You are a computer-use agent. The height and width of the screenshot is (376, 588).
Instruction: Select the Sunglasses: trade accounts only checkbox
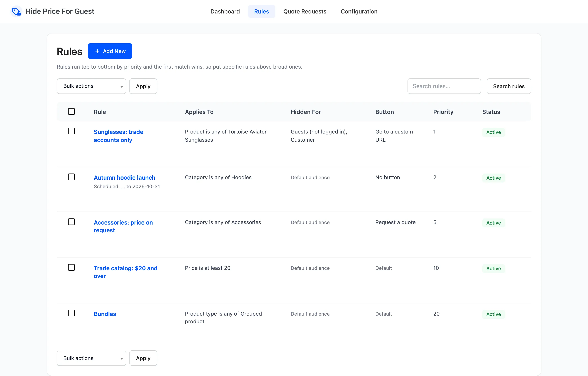tap(71, 131)
